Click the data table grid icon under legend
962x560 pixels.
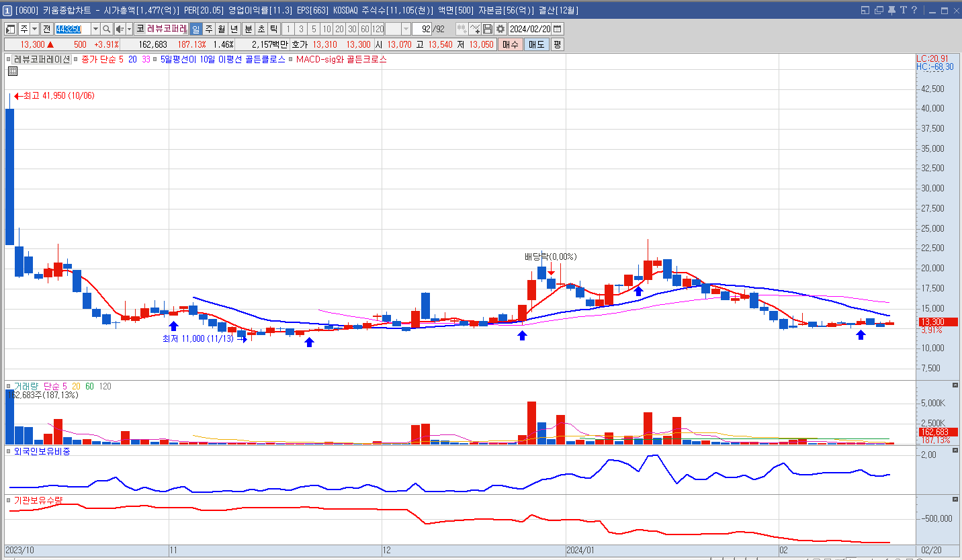13,71
